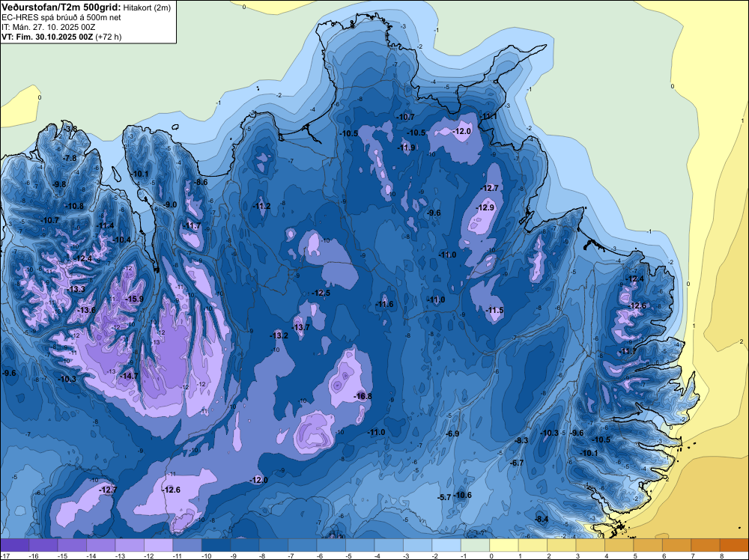The image size is (749, 560).
Task: Click the -3.8 temperature value
Action: tap(71, 130)
